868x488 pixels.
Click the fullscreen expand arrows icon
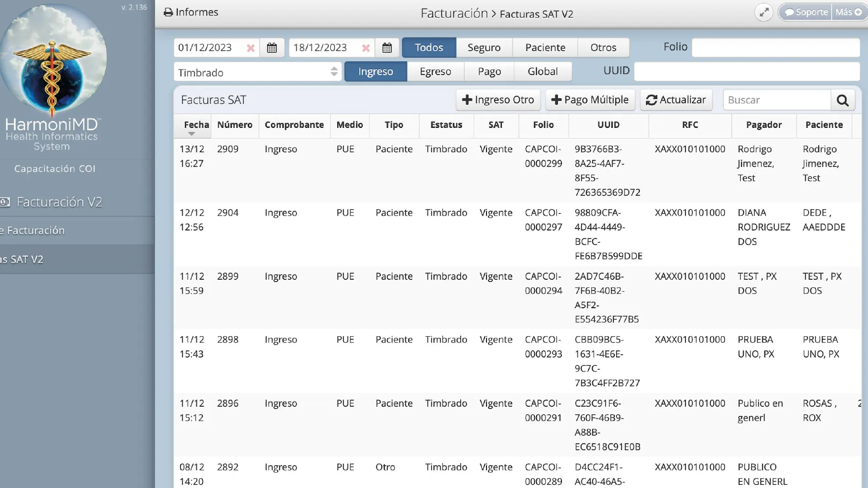tap(764, 12)
